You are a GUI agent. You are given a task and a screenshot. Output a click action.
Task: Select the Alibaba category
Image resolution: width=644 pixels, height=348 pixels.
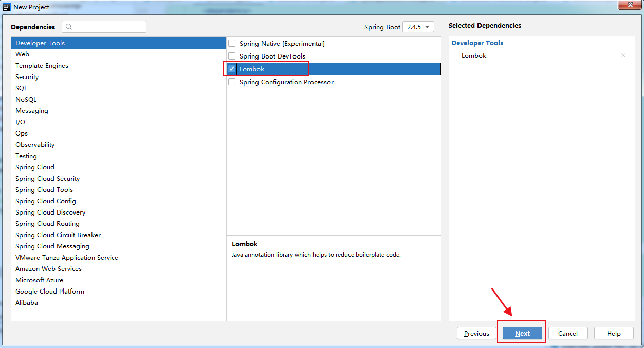[119, 303]
